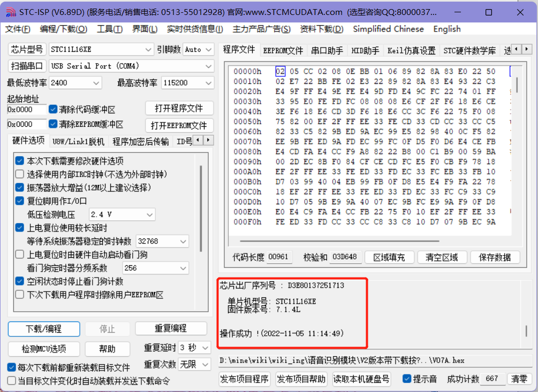The width and height of the screenshot is (538, 392).
Task: Click 下载/编程 button
Action: point(44,329)
